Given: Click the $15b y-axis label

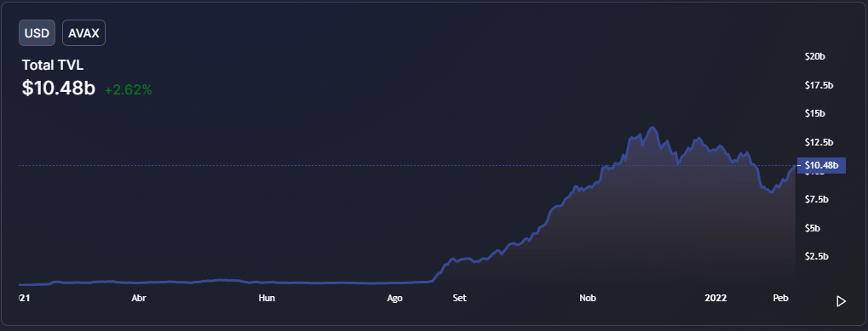Looking at the screenshot, I should point(815,113).
